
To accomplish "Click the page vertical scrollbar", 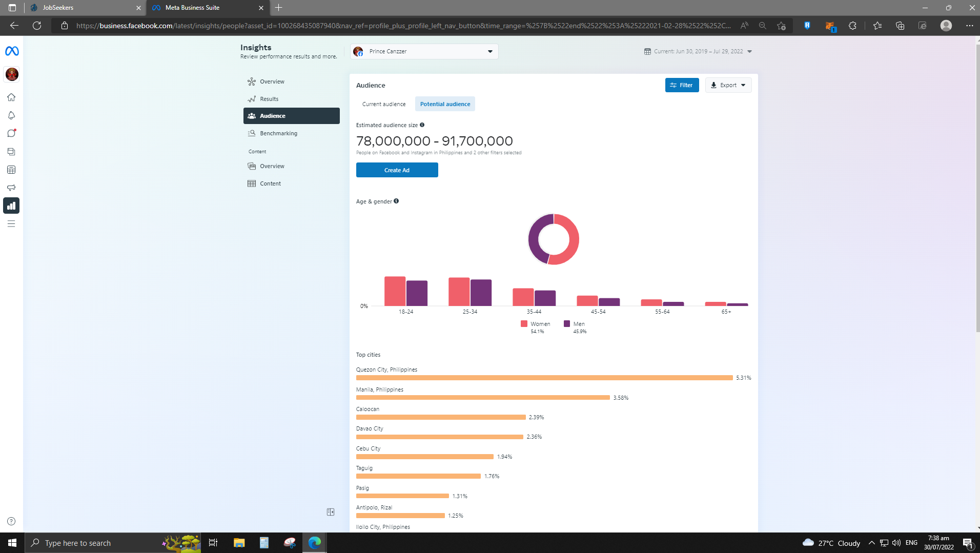I will [977, 188].
